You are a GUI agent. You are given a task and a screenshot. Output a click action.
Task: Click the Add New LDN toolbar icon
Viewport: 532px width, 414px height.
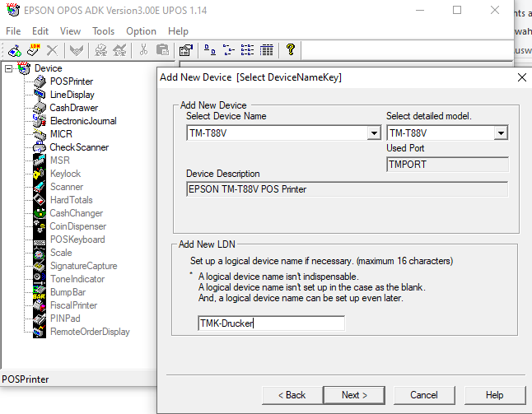pyautogui.click(x=34, y=50)
